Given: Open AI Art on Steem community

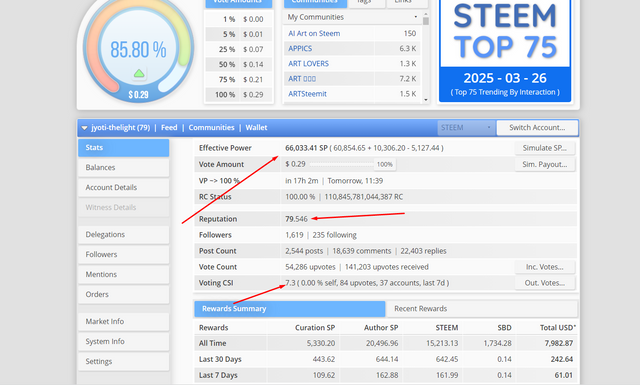Looking at the screenshot, I should 314,33.
